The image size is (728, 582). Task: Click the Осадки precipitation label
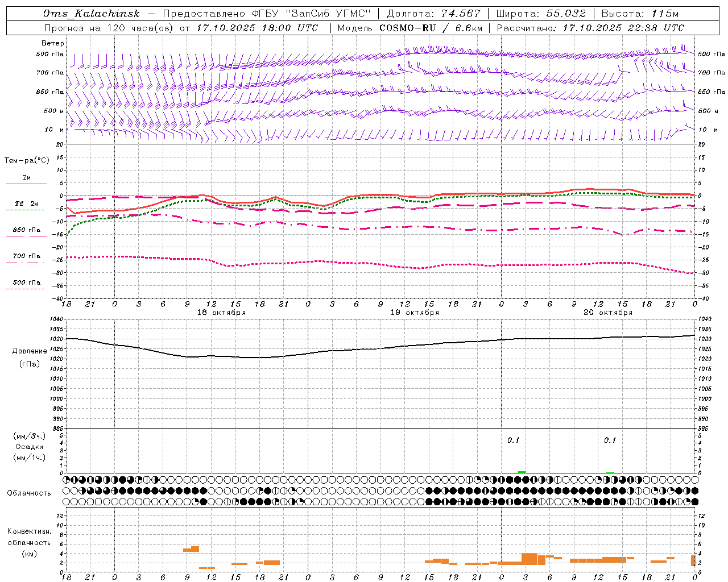[x=29, y=447]
